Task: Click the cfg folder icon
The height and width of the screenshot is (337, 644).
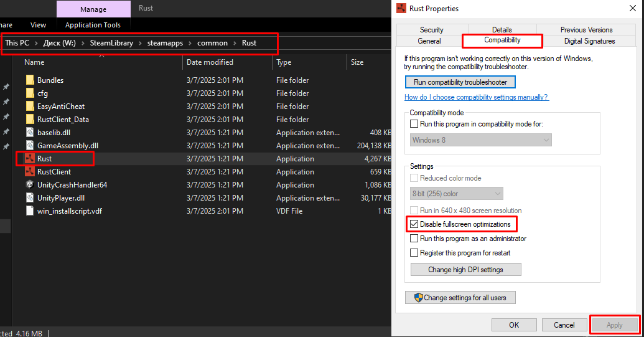Action: pyautogui.click(x=30, y=93)
